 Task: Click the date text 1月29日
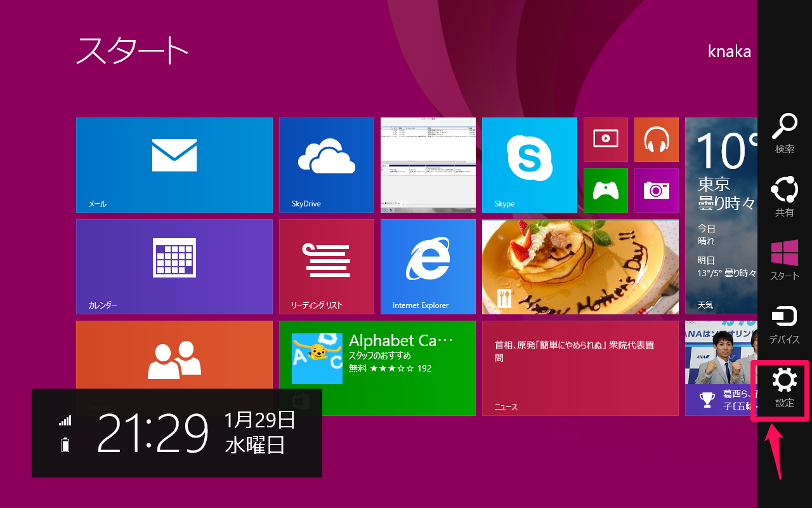pos(259,420)
